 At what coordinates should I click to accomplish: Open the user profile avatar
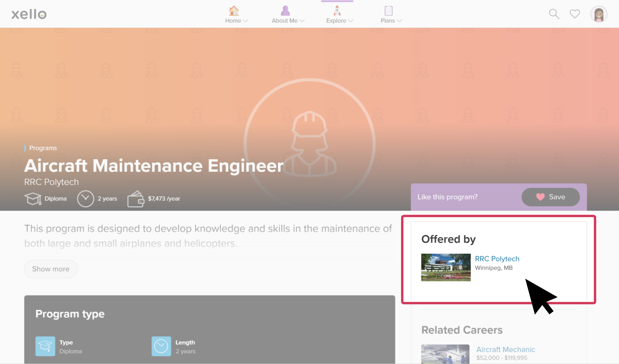point(599,14)
